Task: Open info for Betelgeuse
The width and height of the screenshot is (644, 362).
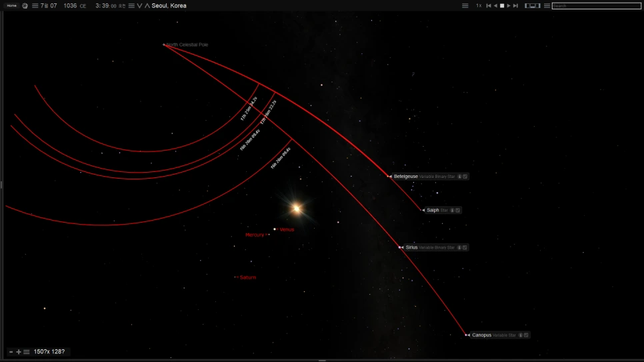Action: pyautogui.click(x=459, y=177)
